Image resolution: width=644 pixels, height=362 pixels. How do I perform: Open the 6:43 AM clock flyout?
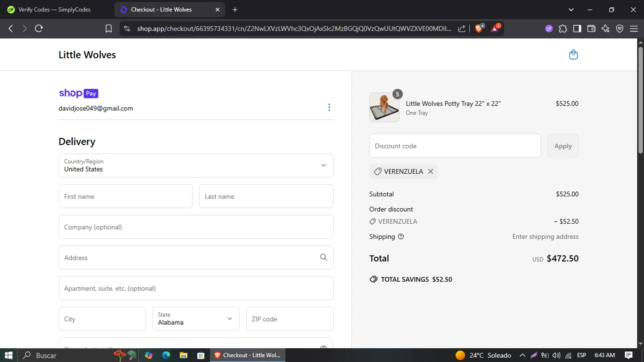(605, 355)
